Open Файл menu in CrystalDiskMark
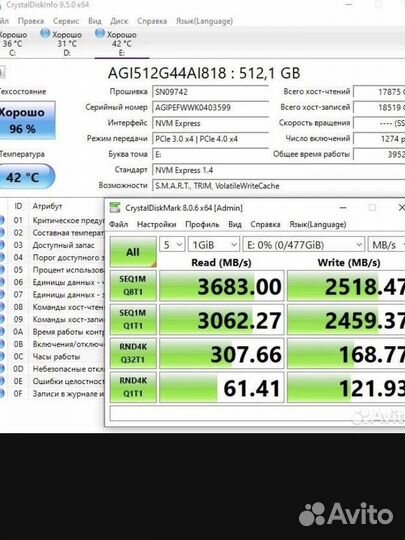 point(118,225)
